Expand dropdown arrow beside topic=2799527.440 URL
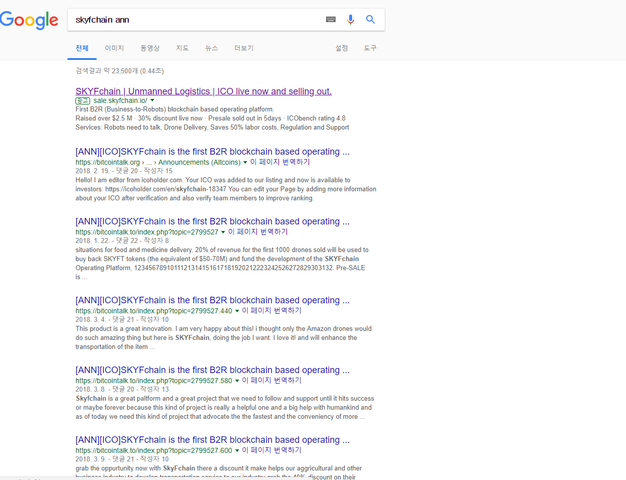Screen dimensions: 626x480 (237, 311)
